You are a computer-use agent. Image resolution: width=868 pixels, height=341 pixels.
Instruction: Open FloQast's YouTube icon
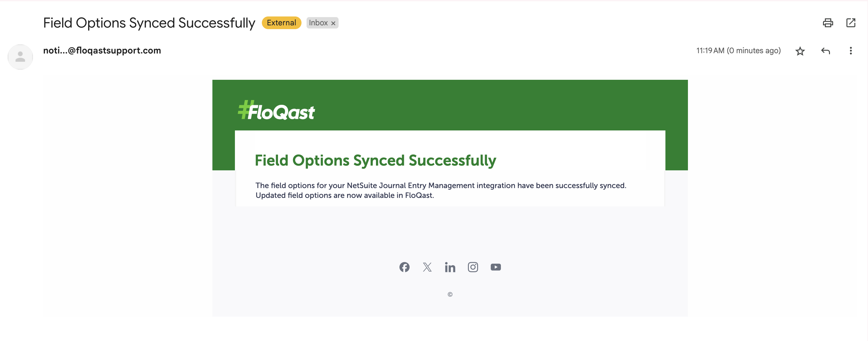point(496,267)
